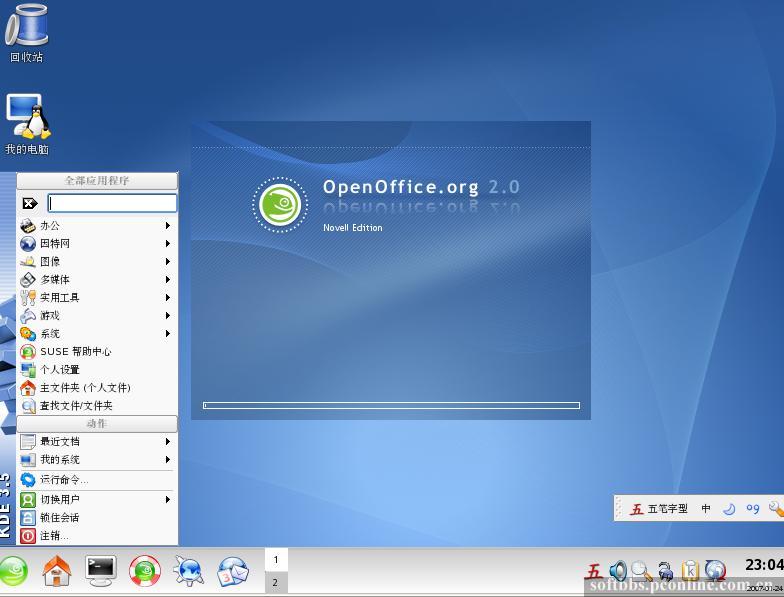Click the red 五 input method tray icon
The height and width of the screenshot is (597, 784).
594,570
